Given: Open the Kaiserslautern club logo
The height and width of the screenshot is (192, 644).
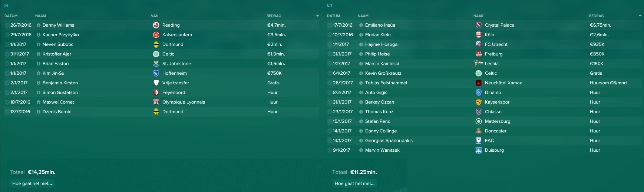Looking at the screenshot, I should click(156, 35).
